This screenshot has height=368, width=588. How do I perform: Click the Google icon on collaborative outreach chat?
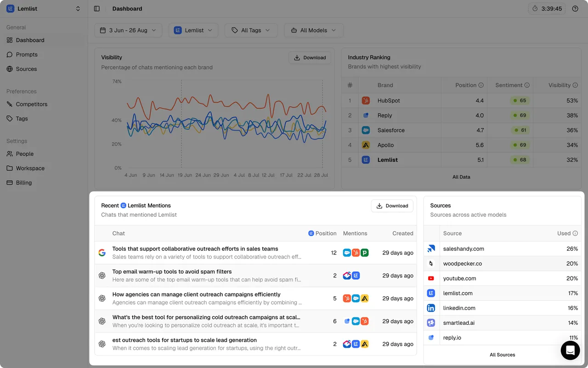[102, 253]
